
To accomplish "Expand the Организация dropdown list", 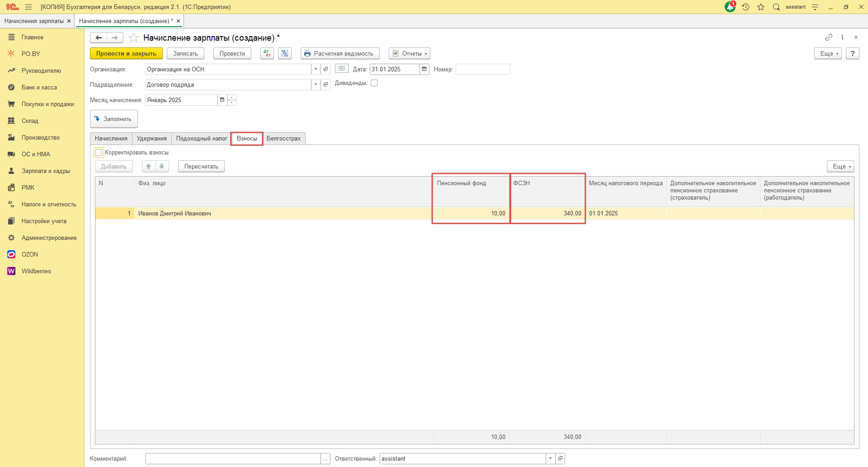I will click(316, 69).
